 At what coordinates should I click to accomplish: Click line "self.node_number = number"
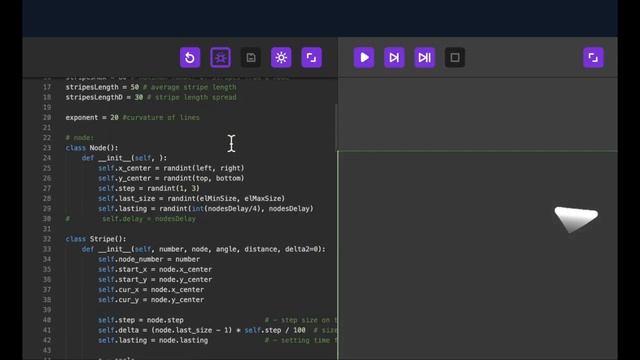(x=149, y=259)
